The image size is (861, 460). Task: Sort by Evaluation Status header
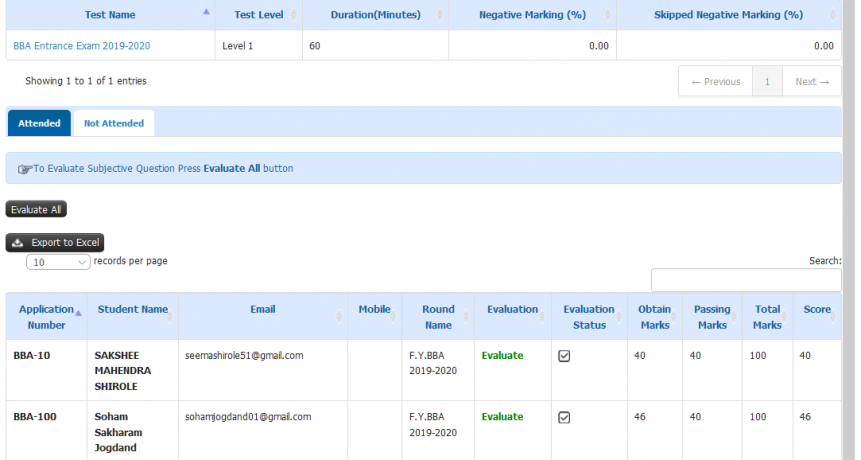589,317
